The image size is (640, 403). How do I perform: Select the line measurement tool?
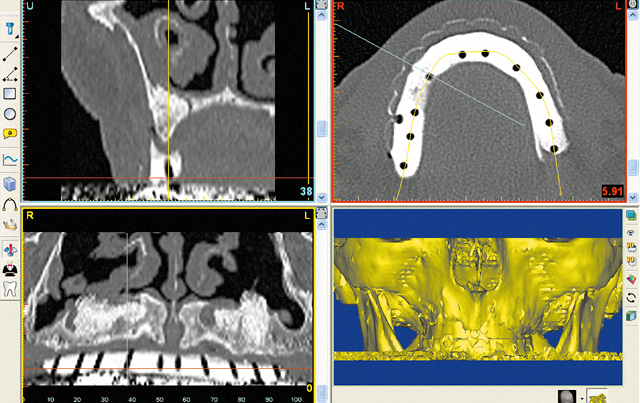pyautogui.click(x=9, y=52)
